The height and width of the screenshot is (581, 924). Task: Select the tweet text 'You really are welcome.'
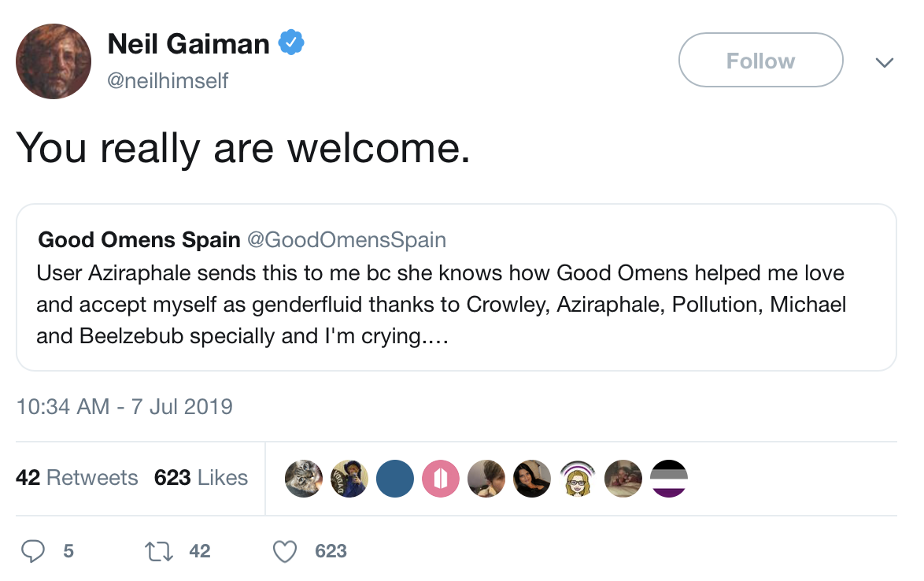[244, 148]
